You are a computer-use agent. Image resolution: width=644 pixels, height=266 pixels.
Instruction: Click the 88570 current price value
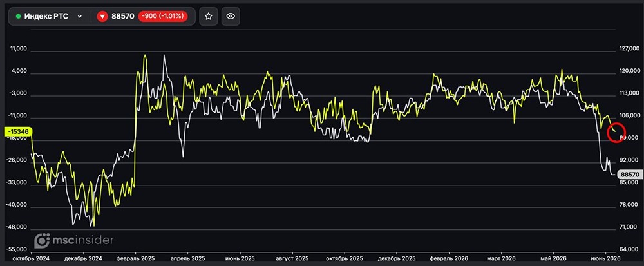click(x=123, y=16)
